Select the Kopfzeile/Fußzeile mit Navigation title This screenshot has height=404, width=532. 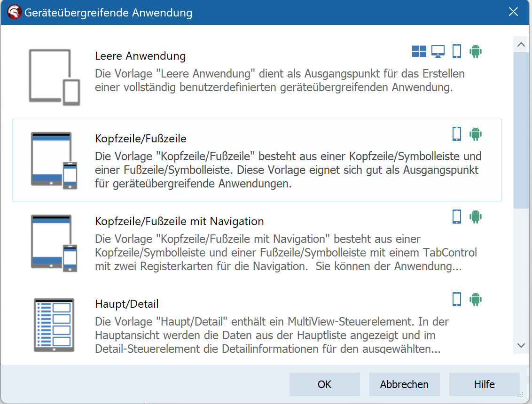click(x=179, y=221)
